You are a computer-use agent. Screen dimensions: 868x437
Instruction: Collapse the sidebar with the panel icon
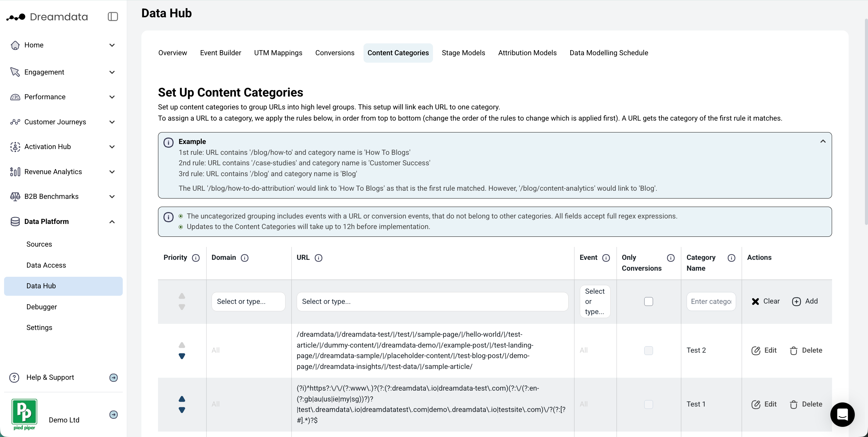coord(113,17)
